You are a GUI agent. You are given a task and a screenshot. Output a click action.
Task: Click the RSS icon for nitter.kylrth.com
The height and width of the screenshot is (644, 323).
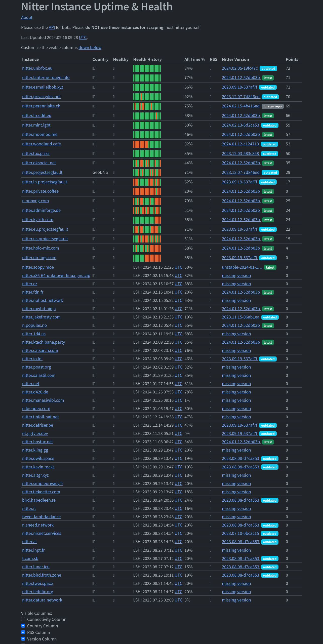tap(211, 220)
